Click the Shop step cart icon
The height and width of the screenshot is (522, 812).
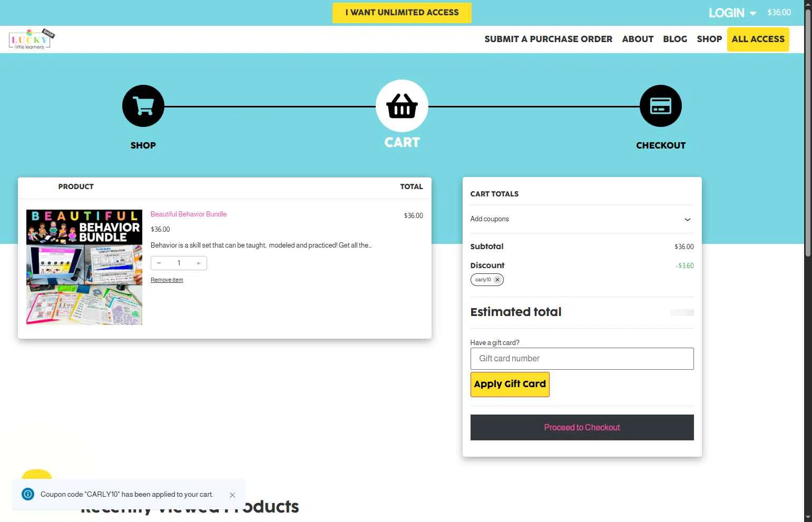143,106
